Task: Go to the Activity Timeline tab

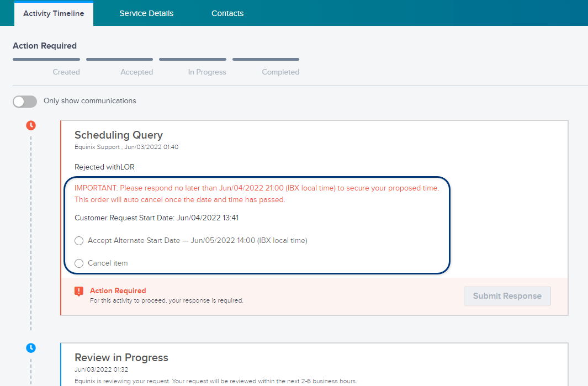Action: point(54,13)
